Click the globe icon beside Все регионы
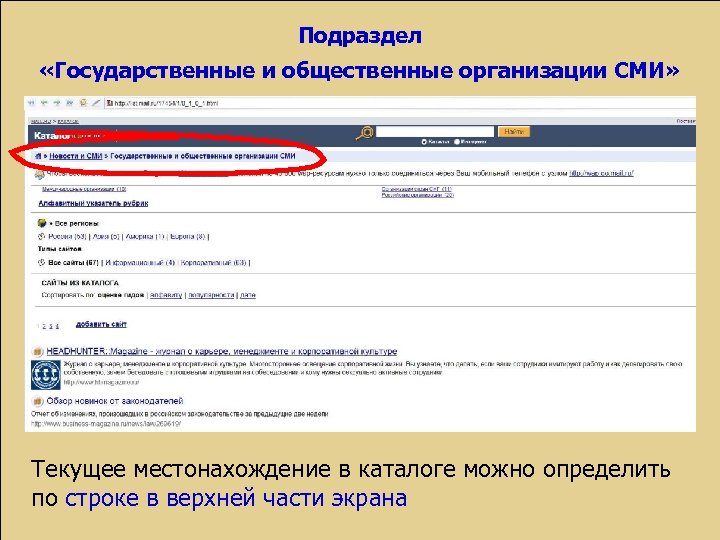Viewport: 720px width, 540px height. [x=42, y=223]
